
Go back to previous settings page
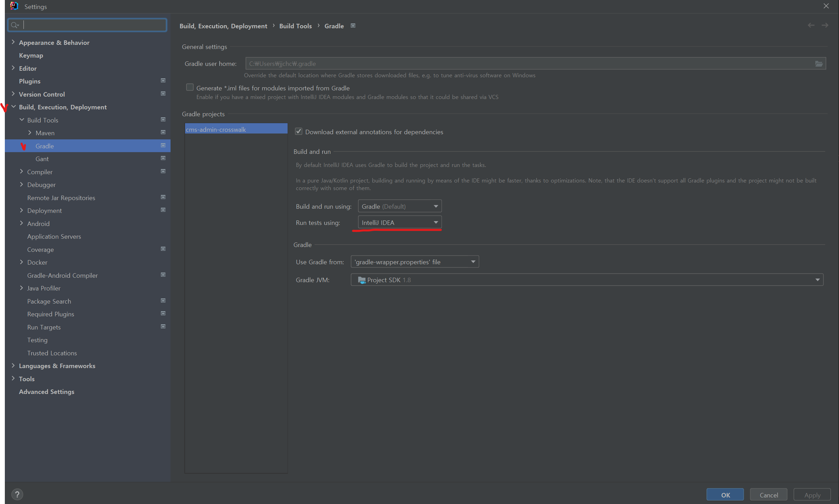point(811,26)
